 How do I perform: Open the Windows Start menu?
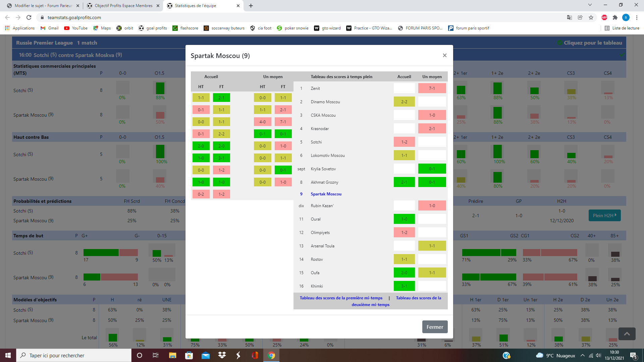(8, 355)
